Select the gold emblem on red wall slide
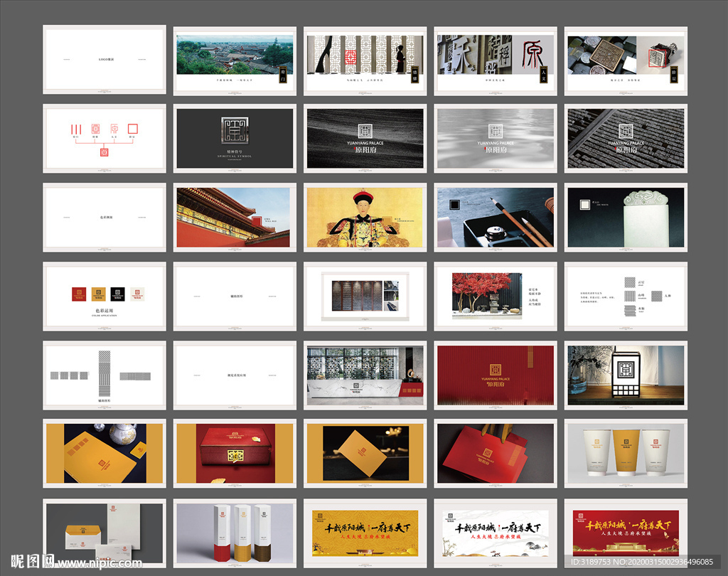728x576 pixels. (496, 368)
